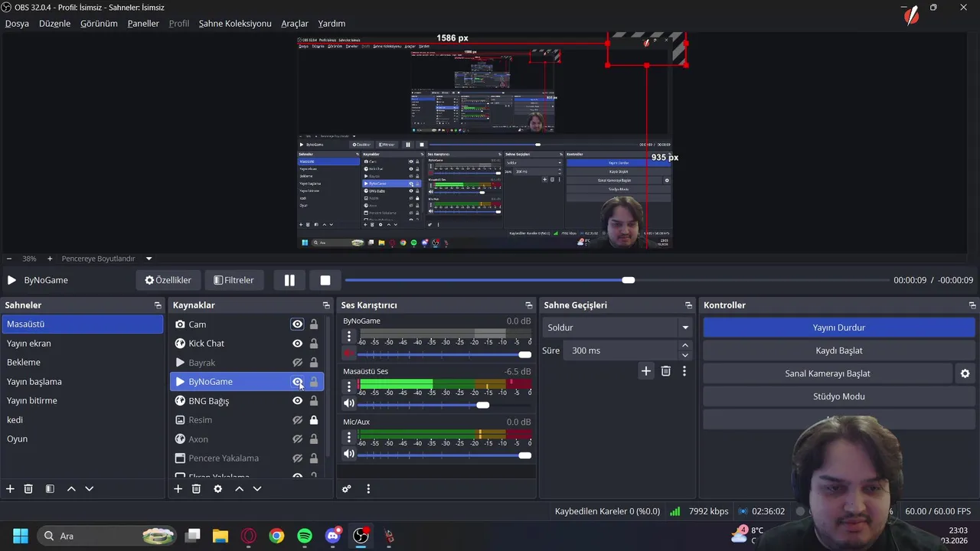Toggle visibility of the Cam source

[297, 324]
